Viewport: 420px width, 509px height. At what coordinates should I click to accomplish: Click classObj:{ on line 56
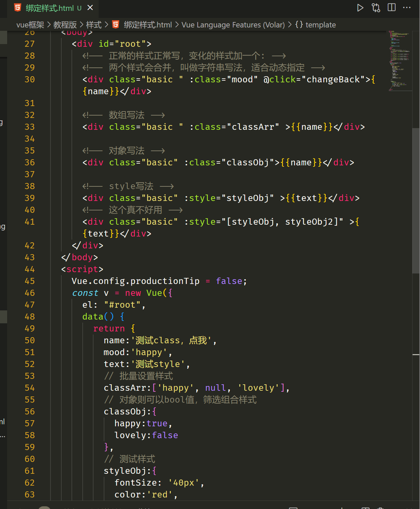(130, 411)
